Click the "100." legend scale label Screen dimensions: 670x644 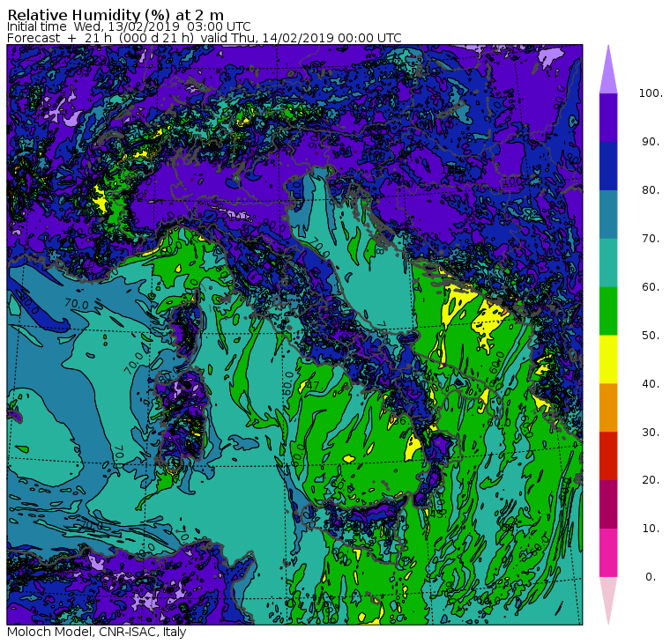coord(651,93)
